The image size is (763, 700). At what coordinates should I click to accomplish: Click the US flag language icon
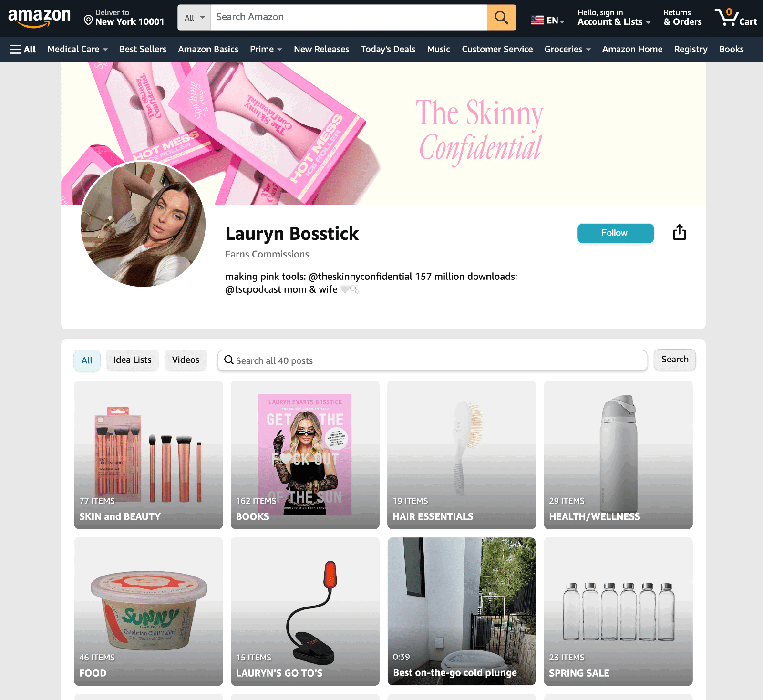coord(537,20)
